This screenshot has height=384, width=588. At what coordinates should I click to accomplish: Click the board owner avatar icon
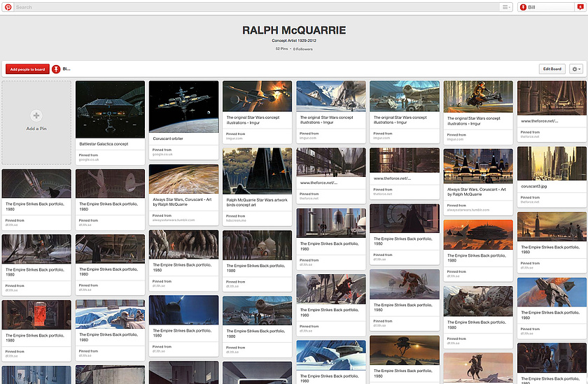(56, 69)
